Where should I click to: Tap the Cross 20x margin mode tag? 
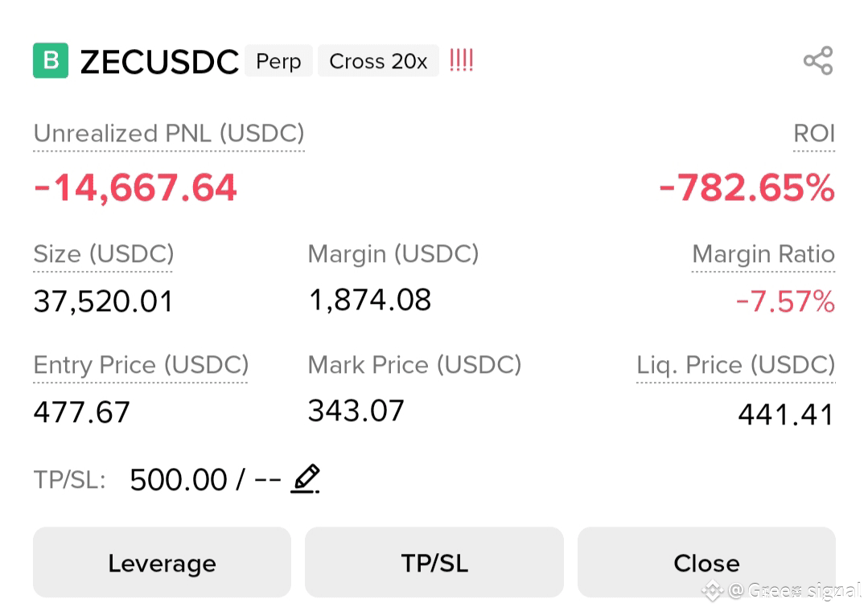[x=378, y=61]
